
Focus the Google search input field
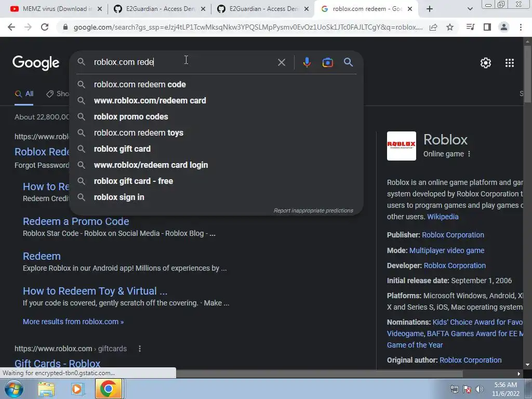click(x=183, y=62)
